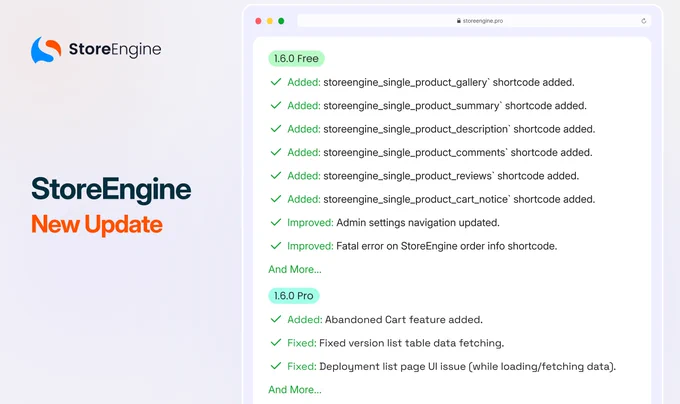Click the large StoreEngine heading
The height and width of the screenshot is (404, 680).
(x=111, y=189)
